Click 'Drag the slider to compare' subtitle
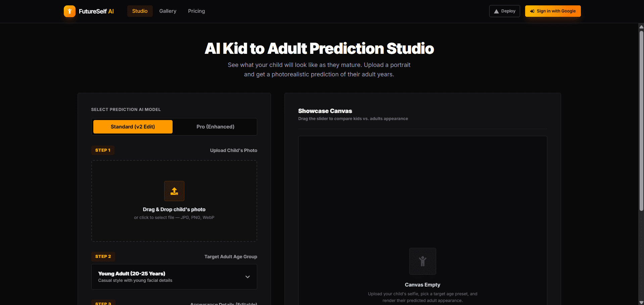This screenshot has width=644, height=305. click(353, 119)
